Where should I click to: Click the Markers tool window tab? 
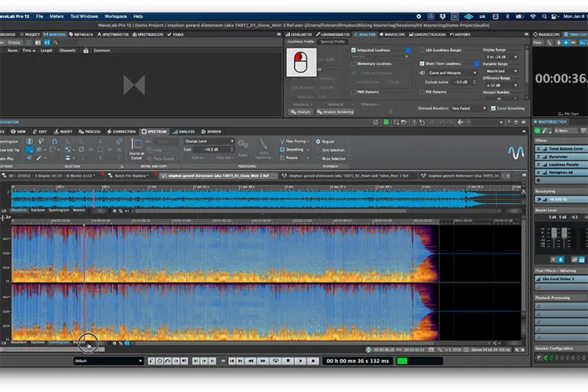[x=54, y=34]
